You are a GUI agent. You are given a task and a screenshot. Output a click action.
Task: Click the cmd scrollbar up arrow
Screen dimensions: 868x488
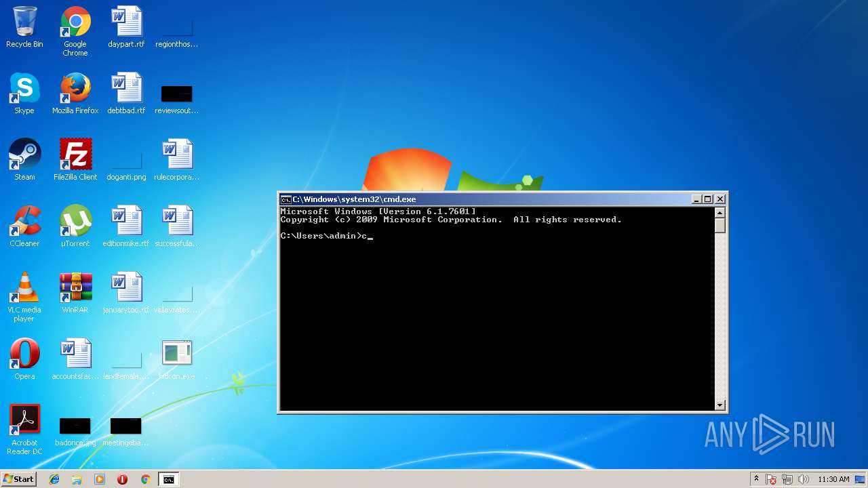[x=720, y=213]
